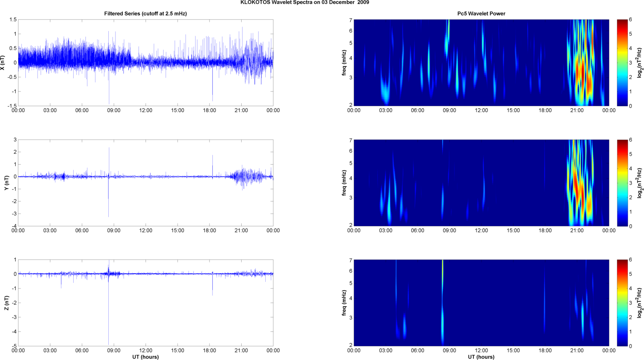Select the Z component filtered series plot

click(x=146, y=303)
